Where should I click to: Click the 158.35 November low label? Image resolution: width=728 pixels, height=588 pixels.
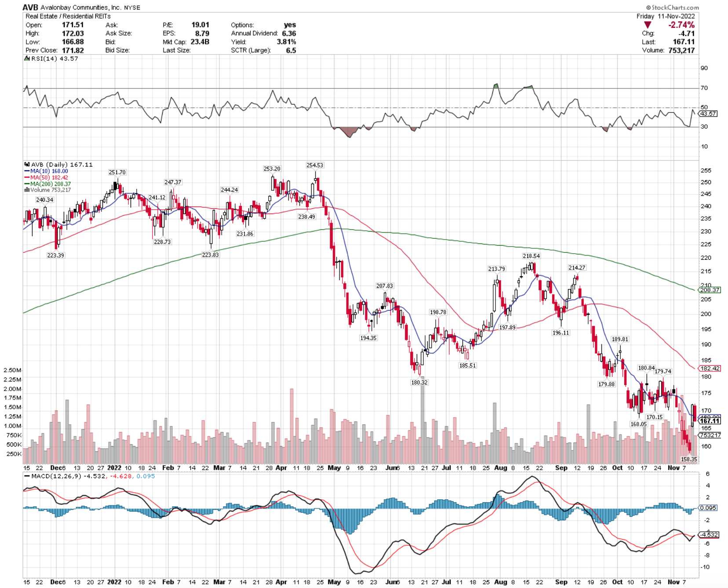(689, 459)
